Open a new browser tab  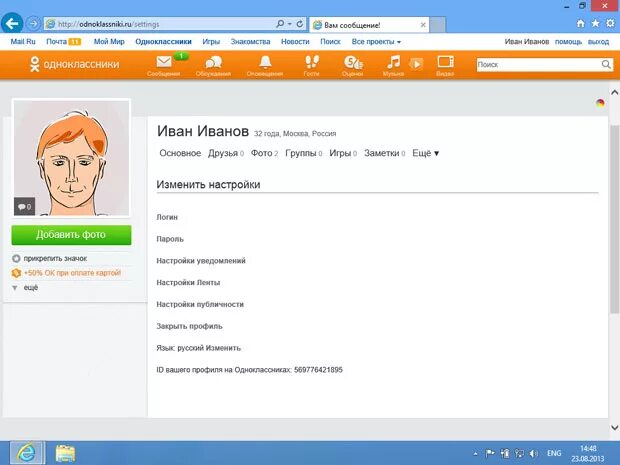(x=437, y=25)
